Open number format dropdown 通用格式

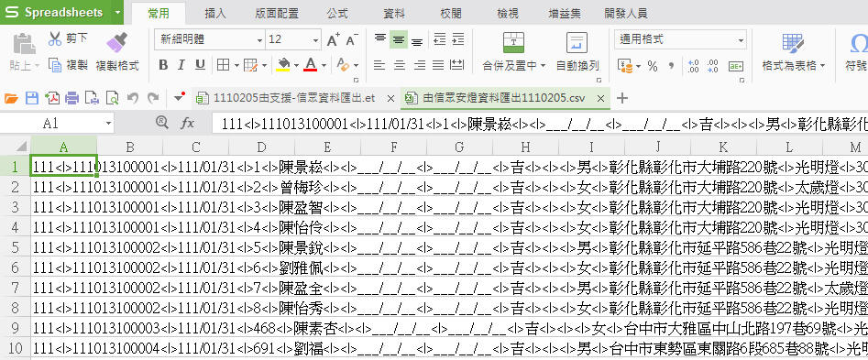(741, 39)
